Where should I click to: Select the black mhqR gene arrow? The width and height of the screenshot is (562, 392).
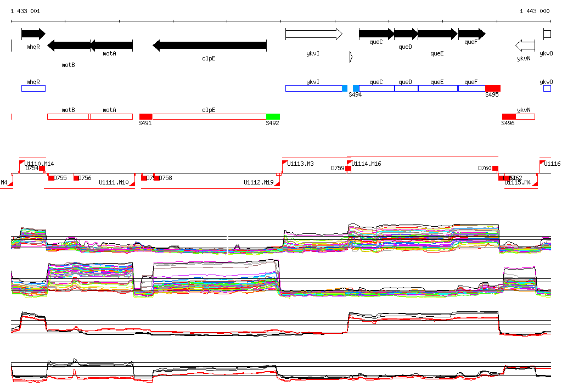(x=33, y=34)
